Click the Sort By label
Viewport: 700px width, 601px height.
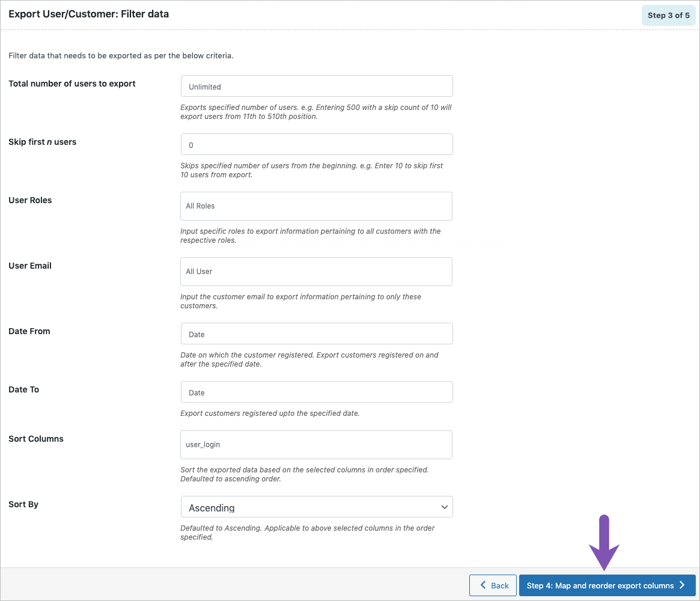(23, 504)
